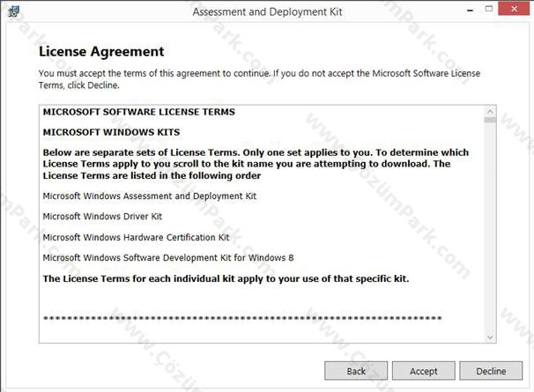Click the MICROSOFT SOFTWARE LICENSE TERMS heading
This screenshot has height=392, width=534.
point(139,112)
